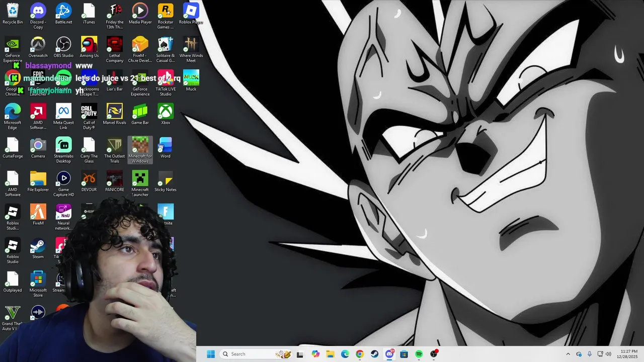This screenshot has width=644, height=362.
Task: Select the PANICORE desktop icon
Action: click(x=115, y=182)
